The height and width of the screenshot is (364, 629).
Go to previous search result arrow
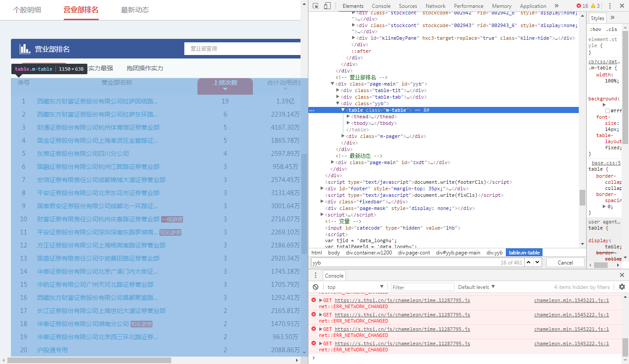tap(529, 262)
